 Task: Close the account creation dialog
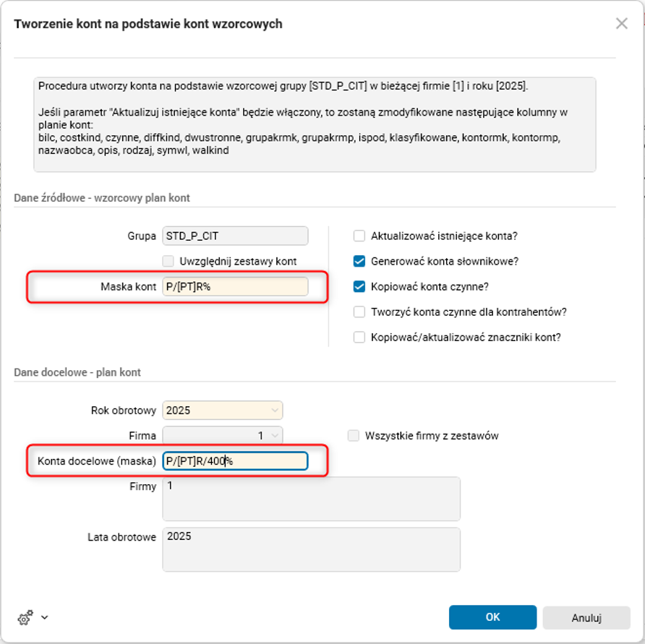point(621,24)
